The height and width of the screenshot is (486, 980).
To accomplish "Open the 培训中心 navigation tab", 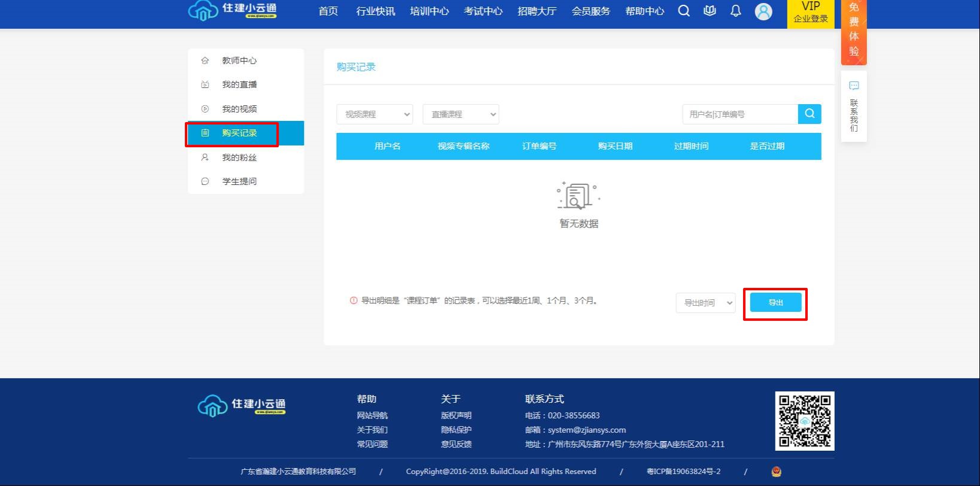I will click(429, 11).
